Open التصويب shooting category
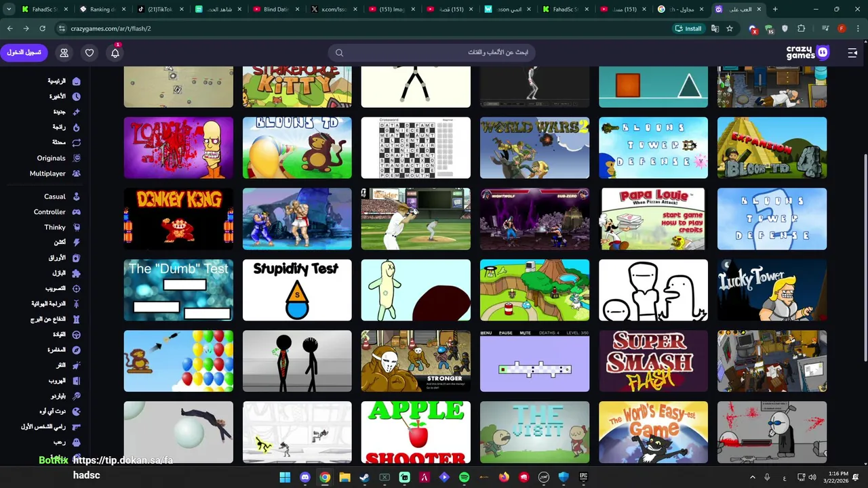Screen dimensions: 868x488 62,289
